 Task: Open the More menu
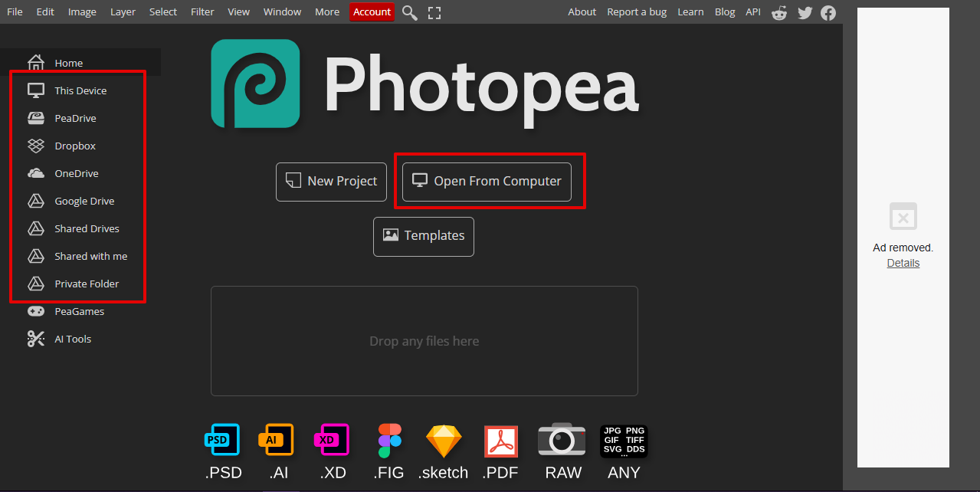click(327, 12)
